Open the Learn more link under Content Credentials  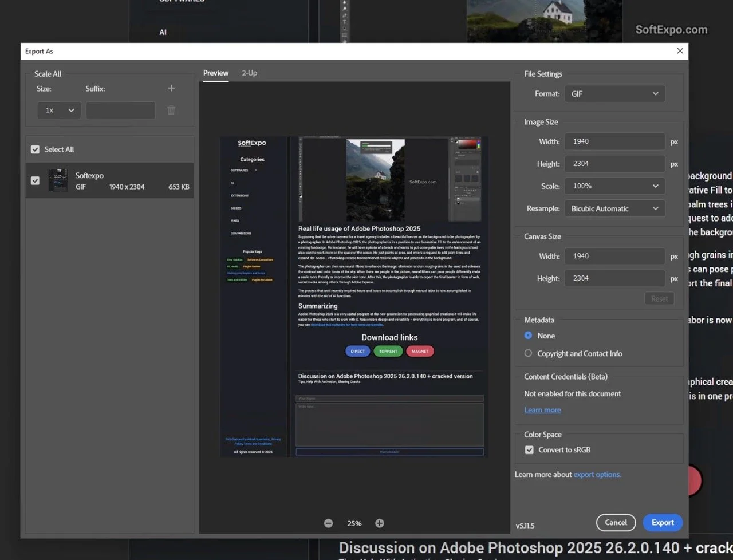coord(542,409)
